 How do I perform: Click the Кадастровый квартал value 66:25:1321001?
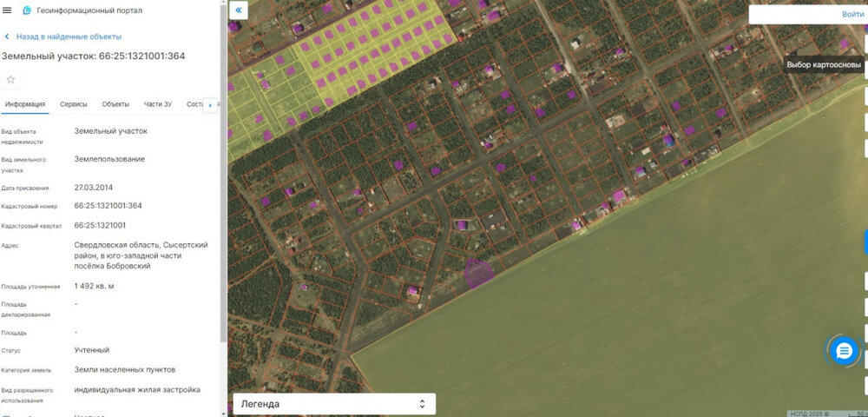(x=100, y=225)
